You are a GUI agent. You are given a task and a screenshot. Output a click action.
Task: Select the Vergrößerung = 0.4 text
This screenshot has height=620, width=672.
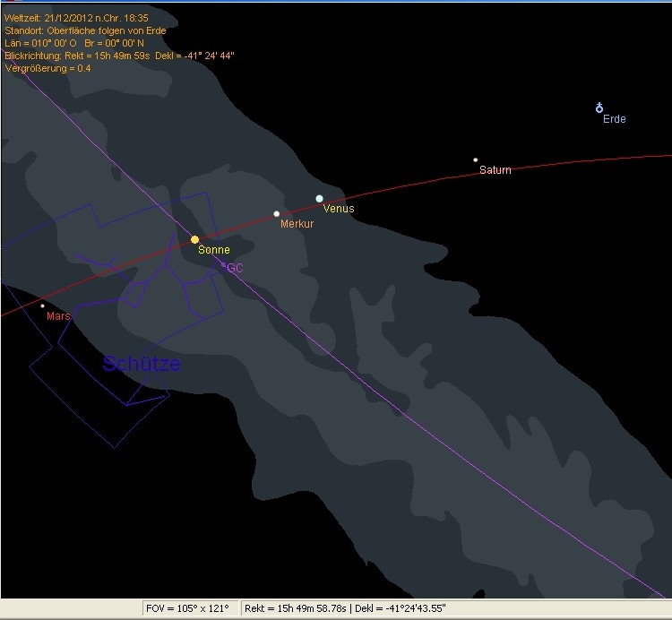coord(47,67)
